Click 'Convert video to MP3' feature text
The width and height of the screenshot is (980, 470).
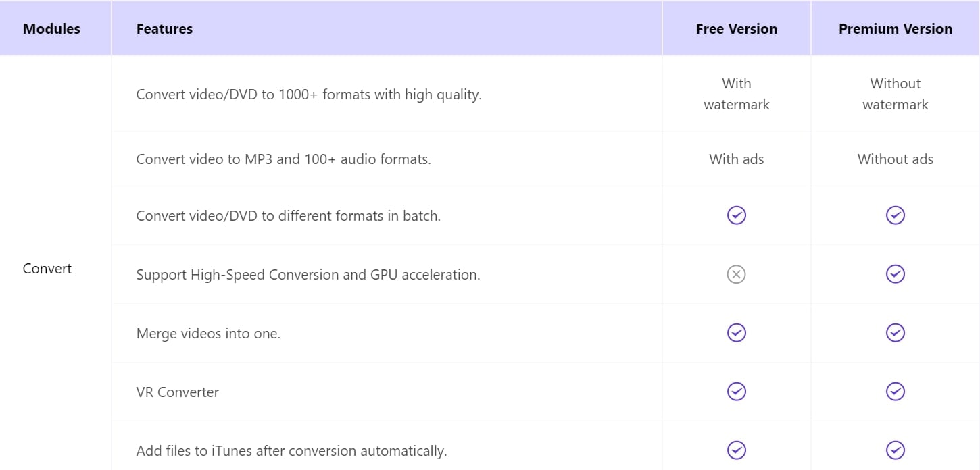pyautogui.click(x=283, y=159)
